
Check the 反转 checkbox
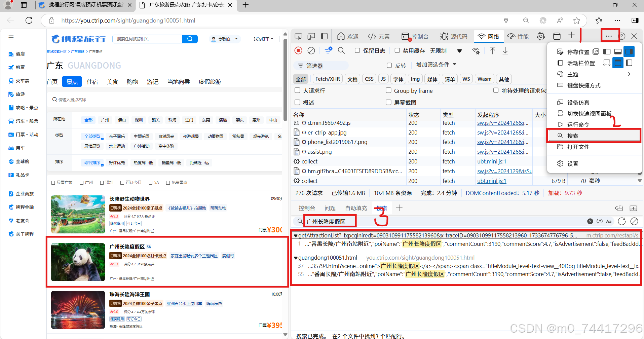pos(389,66)
